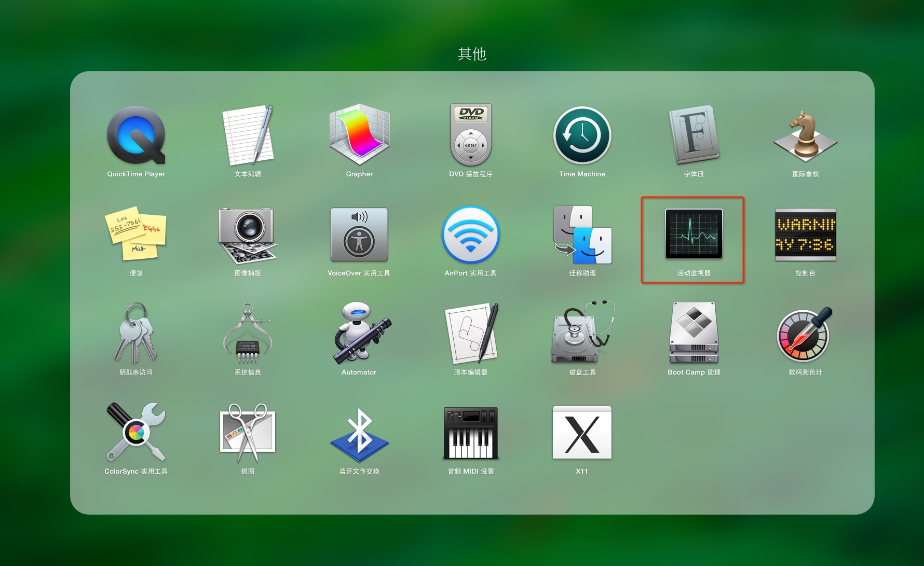Launch the 国际象棋 chess app
Screen dimensions: 924x566
pos(806,135)
